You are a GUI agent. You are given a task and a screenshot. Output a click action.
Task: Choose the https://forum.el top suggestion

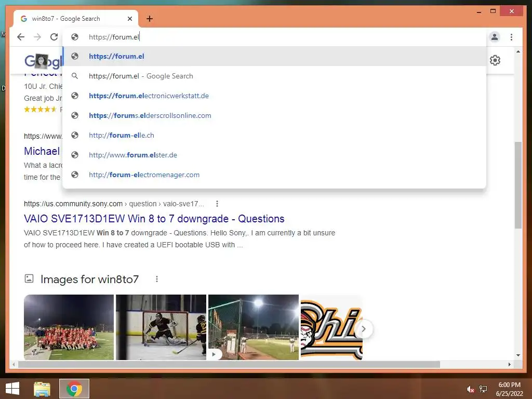click(x=274, y=56)
